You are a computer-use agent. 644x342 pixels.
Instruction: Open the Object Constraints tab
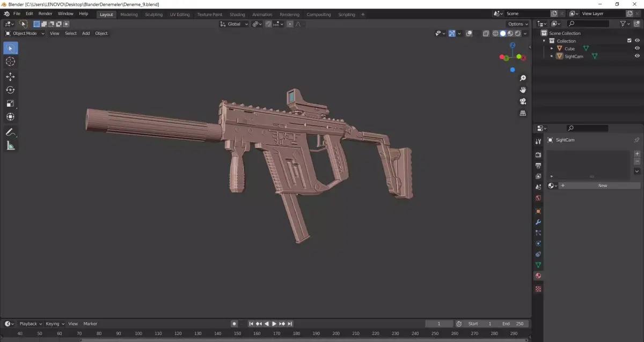[538, 254]
